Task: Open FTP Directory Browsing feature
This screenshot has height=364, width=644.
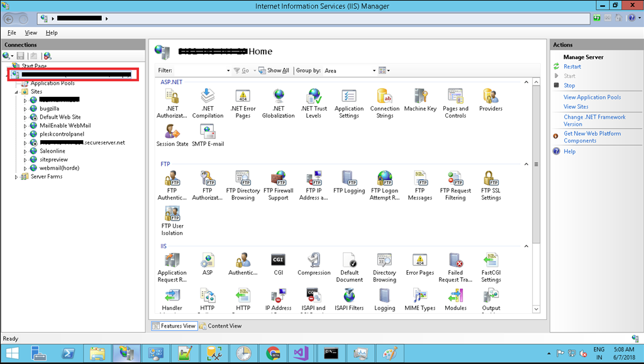Action: pos(243,185)
